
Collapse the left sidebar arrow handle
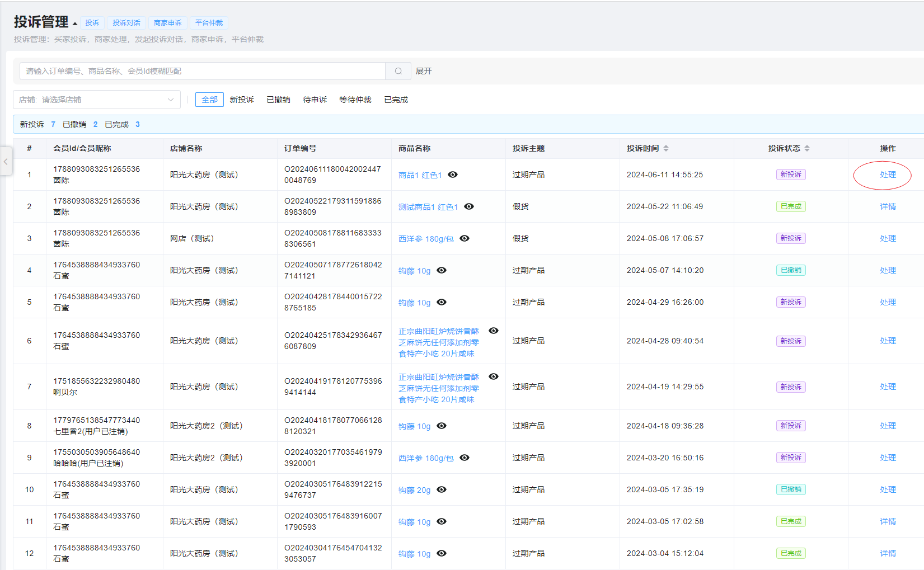tap(6, 162)
